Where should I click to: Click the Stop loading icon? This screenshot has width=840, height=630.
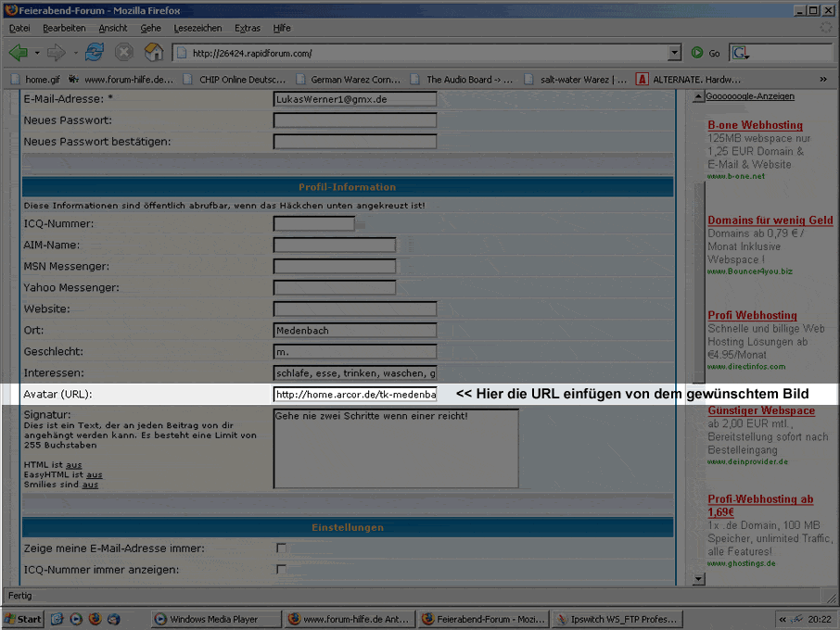point(123,53)
